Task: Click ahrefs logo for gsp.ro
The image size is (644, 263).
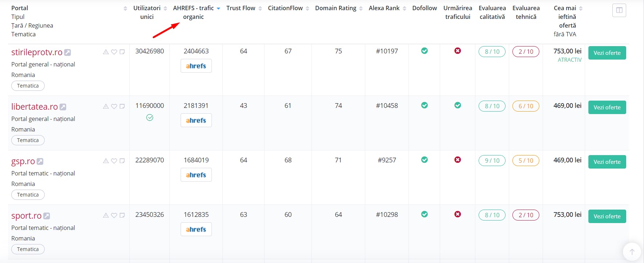Action: pyautogui.click(x=196, y=175)
